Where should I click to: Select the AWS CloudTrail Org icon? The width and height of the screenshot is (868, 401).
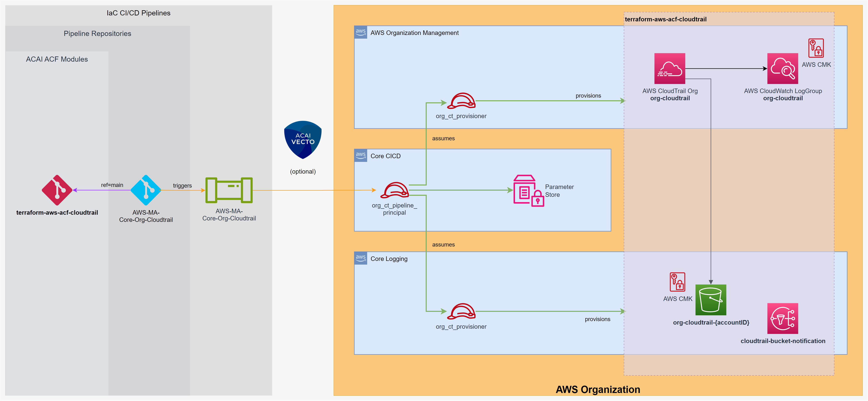click(x=670, y=68)
